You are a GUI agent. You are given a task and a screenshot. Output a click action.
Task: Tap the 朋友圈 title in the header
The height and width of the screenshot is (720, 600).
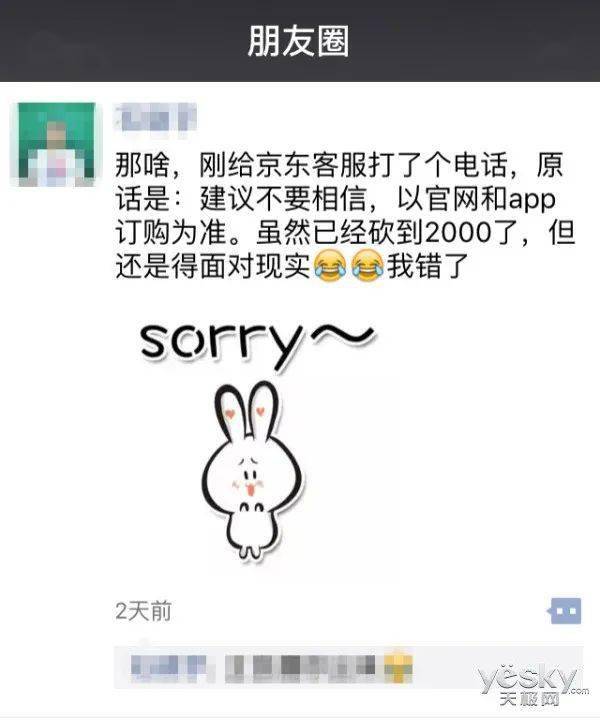point(299,41)
